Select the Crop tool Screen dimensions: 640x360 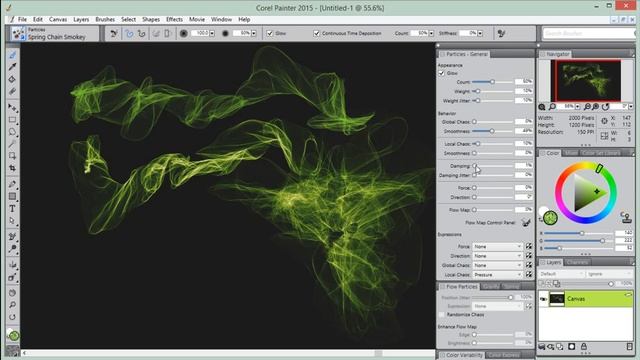tap(12, 168)
